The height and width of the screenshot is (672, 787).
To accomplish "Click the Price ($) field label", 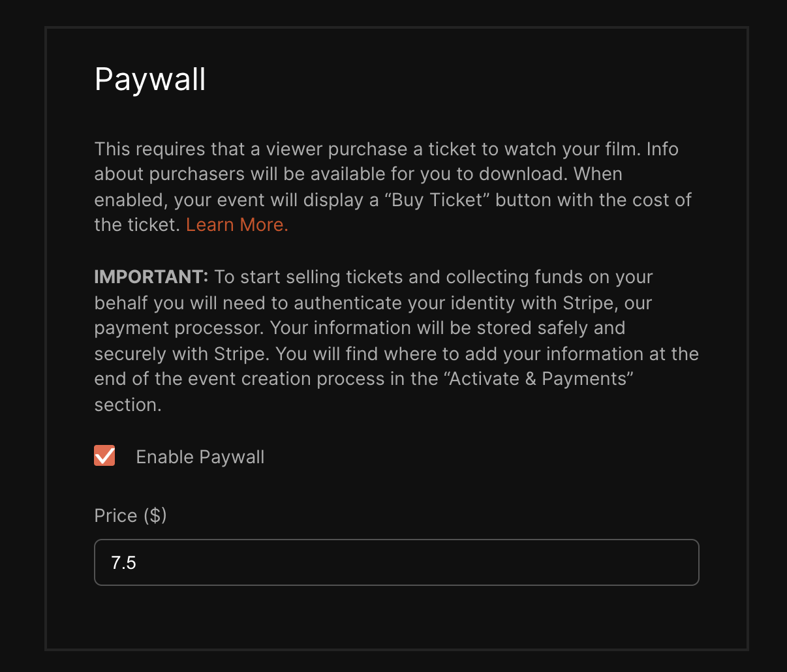I will [131, 515].
